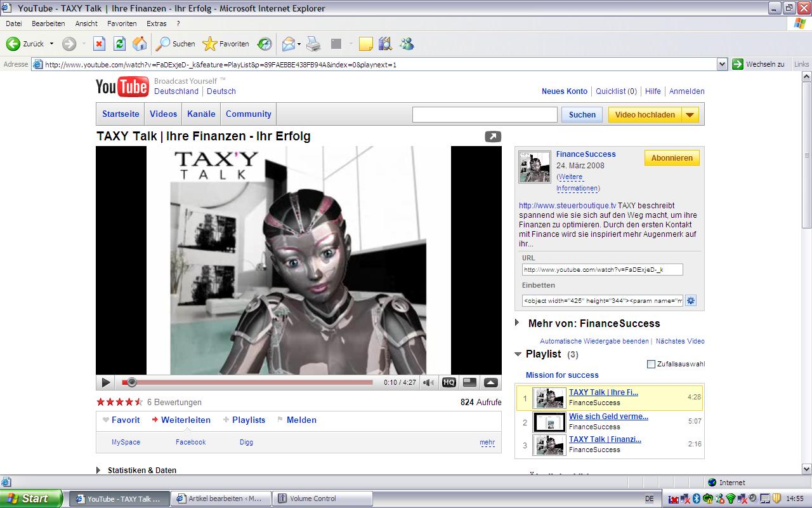Go to the Startseite tab

pos(121,114)
